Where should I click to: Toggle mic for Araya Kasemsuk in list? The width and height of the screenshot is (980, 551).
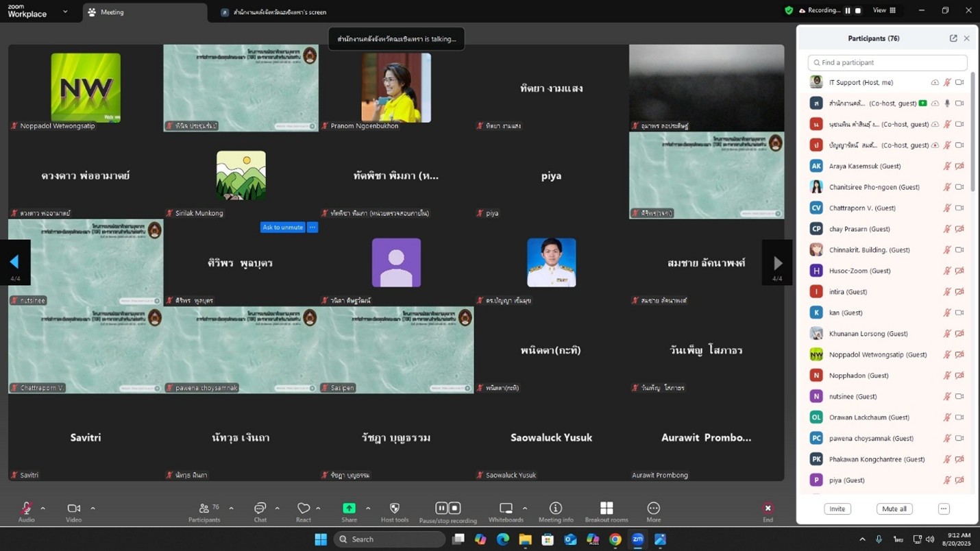(946, 166)
